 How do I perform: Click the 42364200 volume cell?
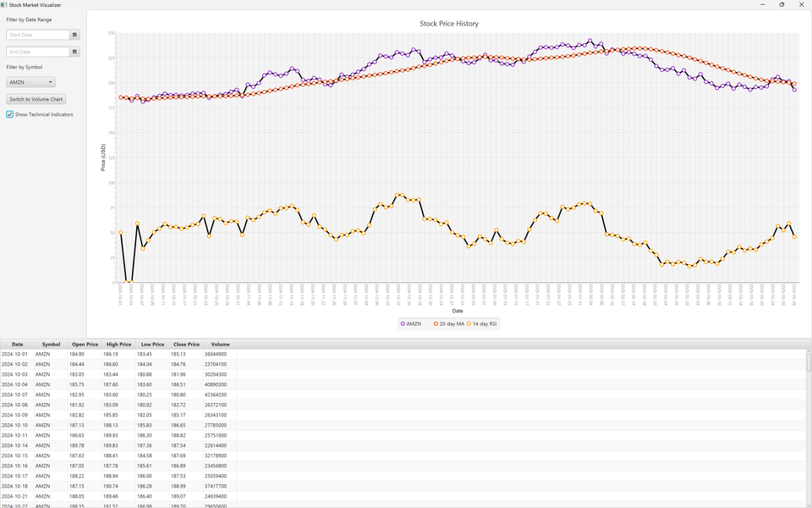[x=220, y=395]
